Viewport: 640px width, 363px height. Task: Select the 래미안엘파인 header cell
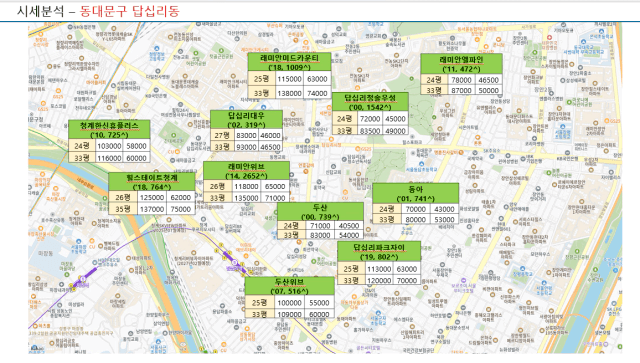(461, 64)
